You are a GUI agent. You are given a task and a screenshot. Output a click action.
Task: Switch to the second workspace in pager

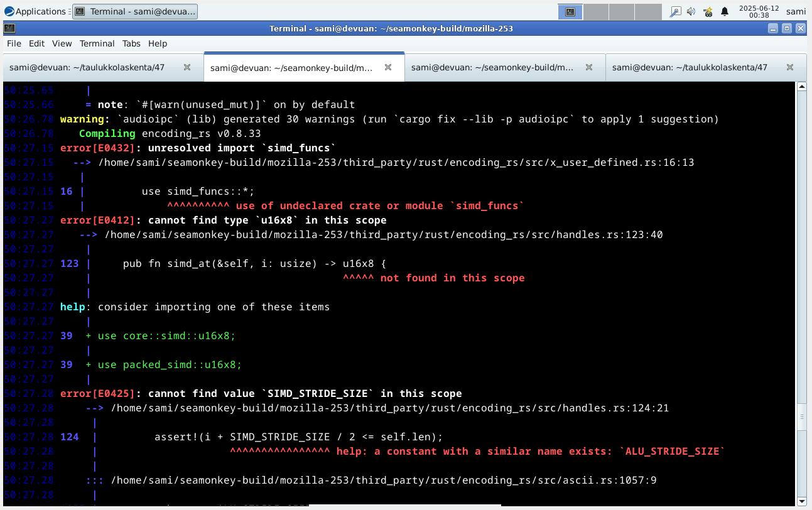tap(597, 11)
